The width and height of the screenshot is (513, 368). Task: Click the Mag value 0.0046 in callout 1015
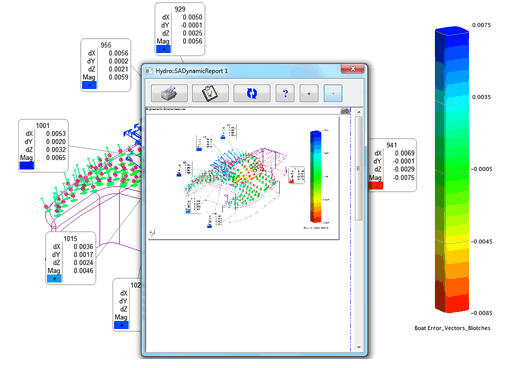tap(83, 271)
